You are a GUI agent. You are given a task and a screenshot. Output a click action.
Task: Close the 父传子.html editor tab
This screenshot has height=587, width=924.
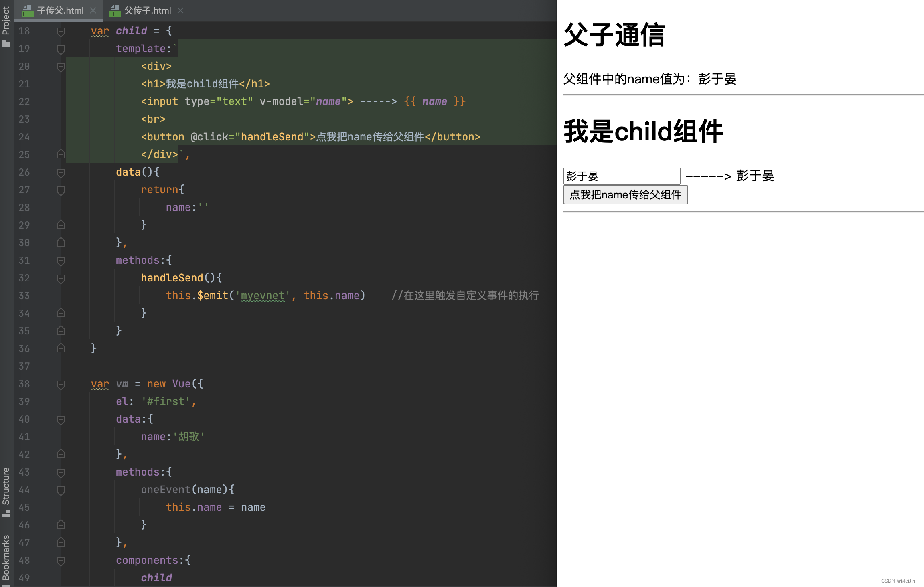click(x=180, y=10)
